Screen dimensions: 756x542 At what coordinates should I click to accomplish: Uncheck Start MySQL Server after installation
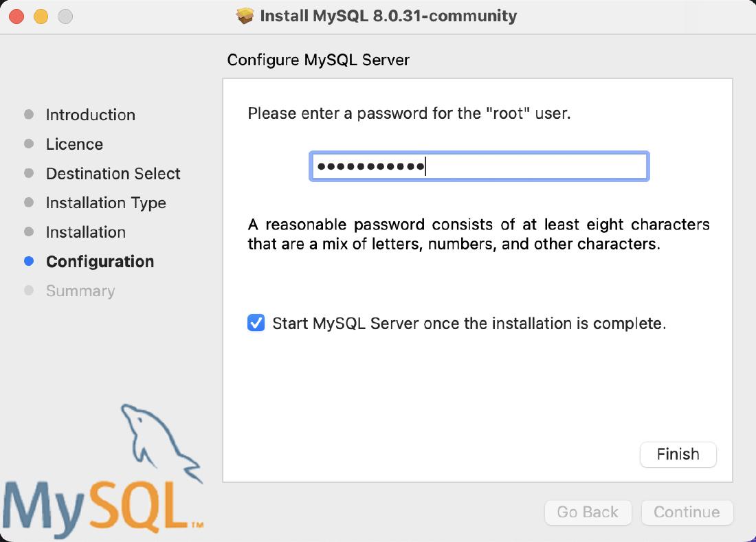pyautogui.click(x=256, y=323)
